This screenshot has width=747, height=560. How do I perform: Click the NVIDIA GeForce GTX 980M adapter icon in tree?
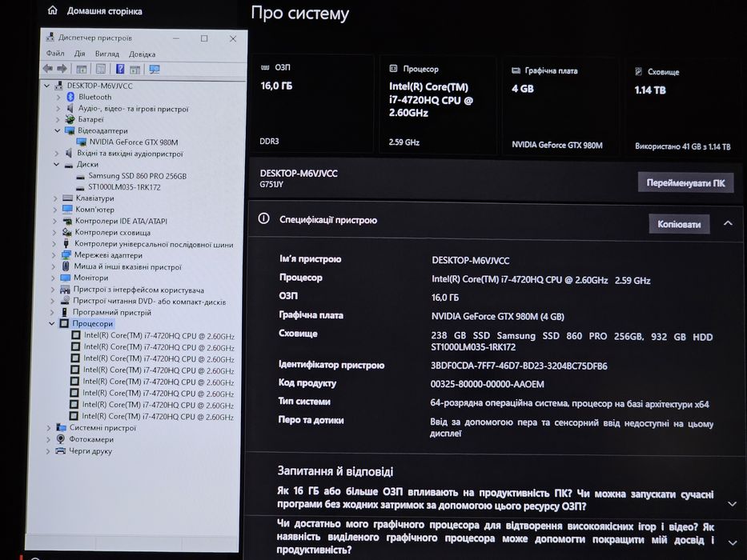(x=82, y=142)
